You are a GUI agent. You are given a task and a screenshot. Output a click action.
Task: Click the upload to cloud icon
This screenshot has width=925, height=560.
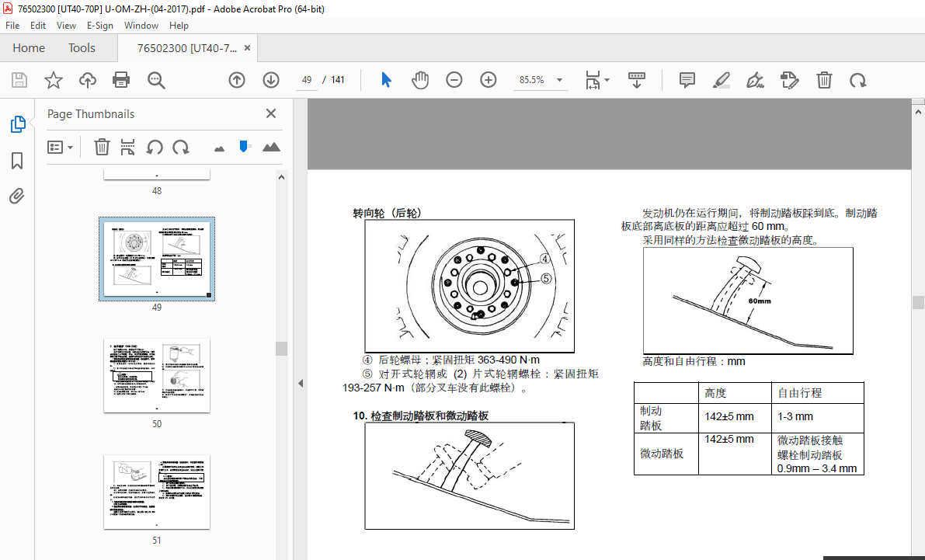tap(87, 80)
